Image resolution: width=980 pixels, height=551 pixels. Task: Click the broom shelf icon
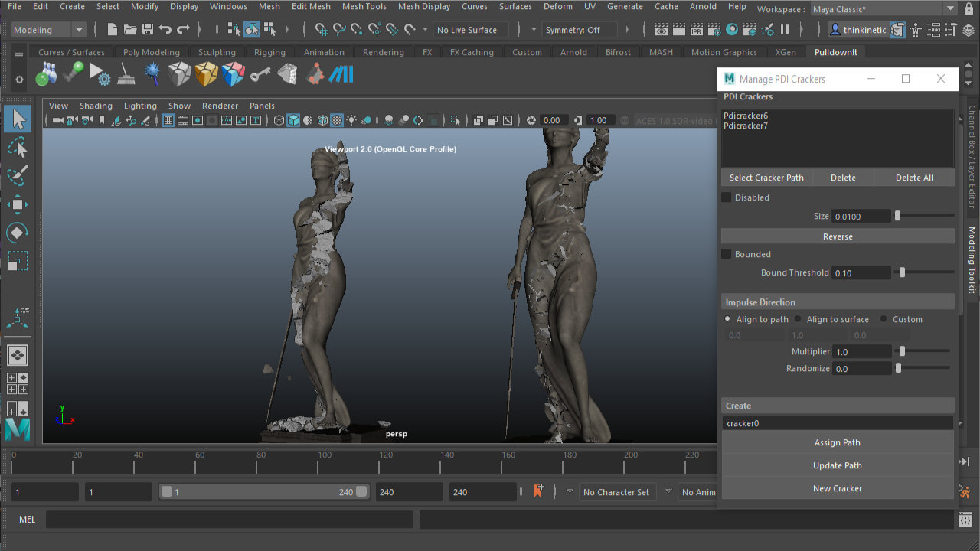tap(126, 75)
